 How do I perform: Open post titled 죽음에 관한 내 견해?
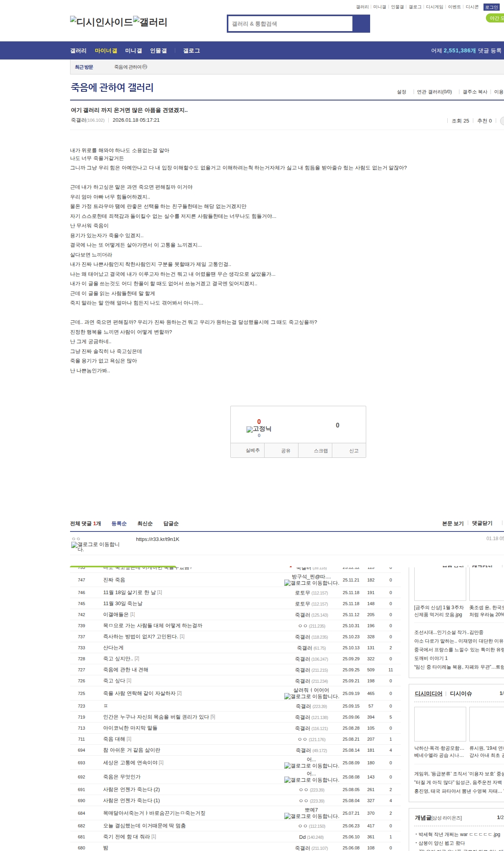pyautogui.click(x=126, y=670)
